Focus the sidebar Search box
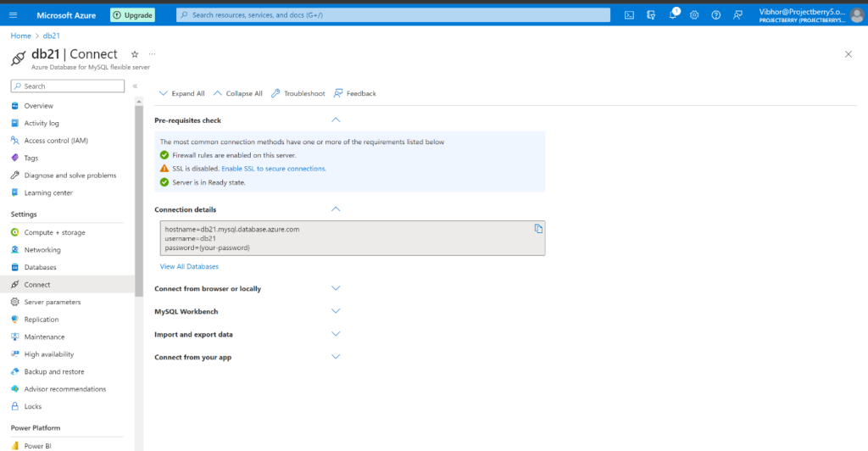The width and height of the screenshot is (868, 451). 68,86
